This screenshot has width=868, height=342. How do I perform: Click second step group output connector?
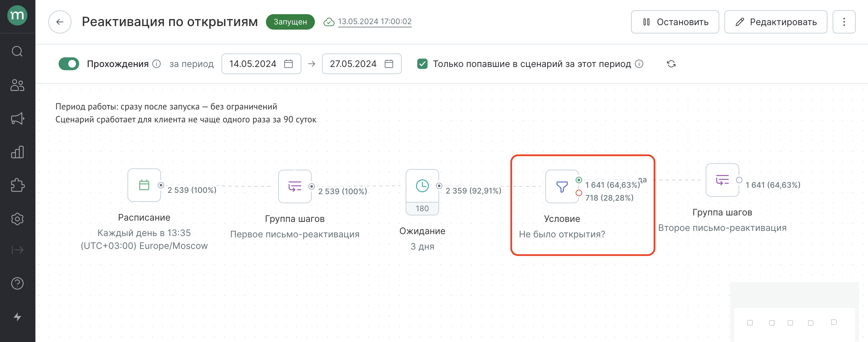pos(739,180)
